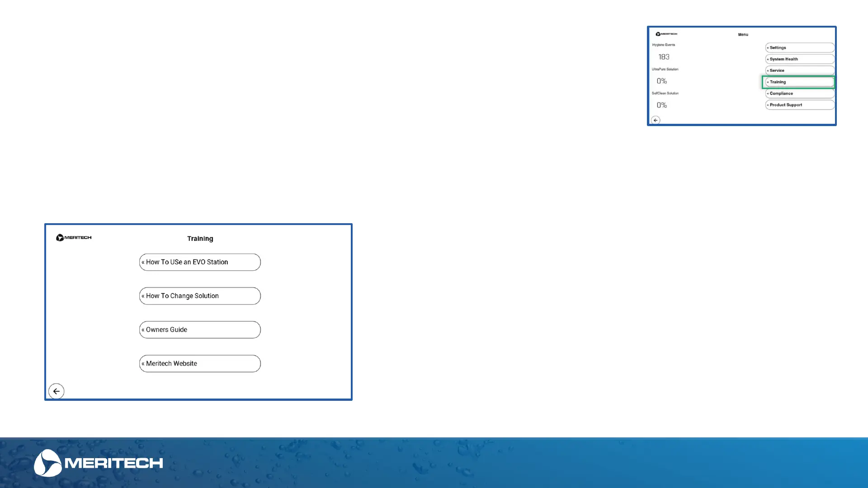The image size is (868, 488).
Task: Select System Health menu entry
Action: click(799, 59)
